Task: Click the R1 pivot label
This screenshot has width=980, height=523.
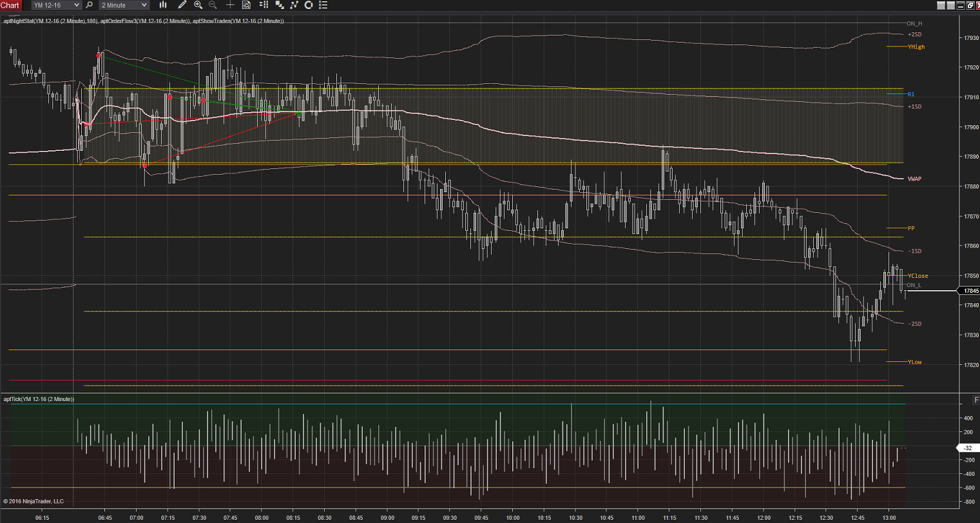Action: pos(911,95)
